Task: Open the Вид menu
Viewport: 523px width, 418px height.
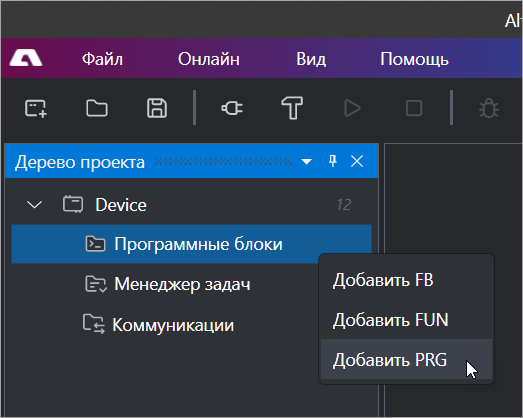Action: (x=311, y=59)
